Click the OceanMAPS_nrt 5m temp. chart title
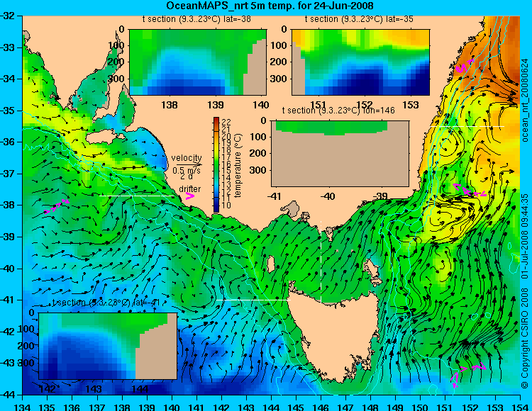The width and height of the screenshot is (532, 411). (270, 6)
